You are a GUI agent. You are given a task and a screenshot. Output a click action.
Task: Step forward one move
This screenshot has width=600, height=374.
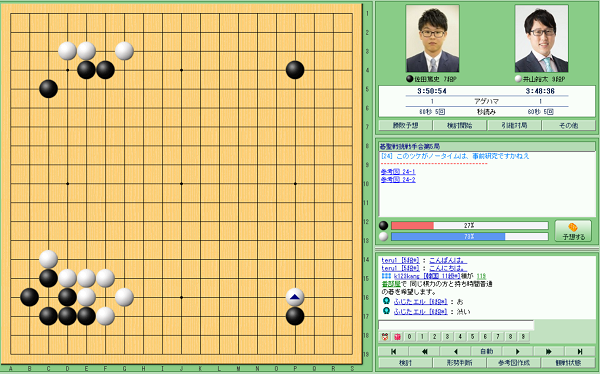[x=517, y=351]
